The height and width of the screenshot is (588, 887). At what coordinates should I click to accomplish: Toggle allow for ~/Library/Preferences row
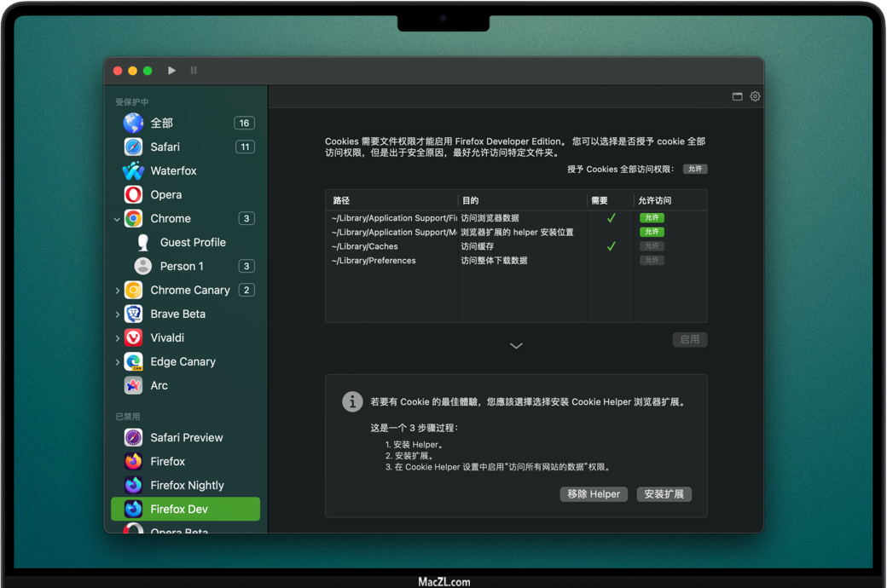(x=652, y=261)
